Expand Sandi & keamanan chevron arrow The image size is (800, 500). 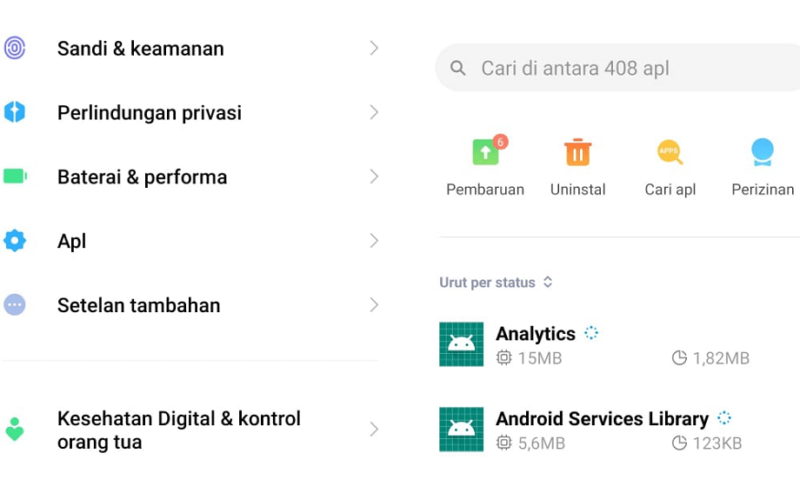pyautogui.click(x=374, y=48)
